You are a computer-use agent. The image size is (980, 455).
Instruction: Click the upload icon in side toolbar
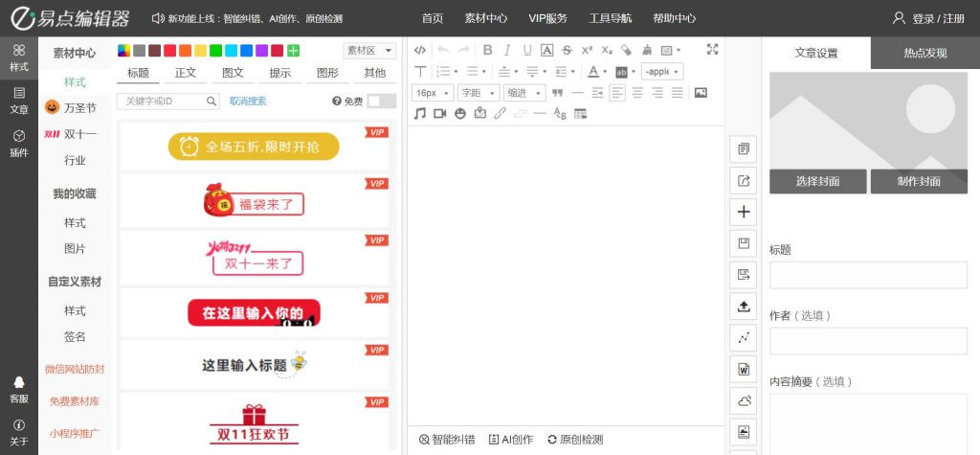pos(744,306)
